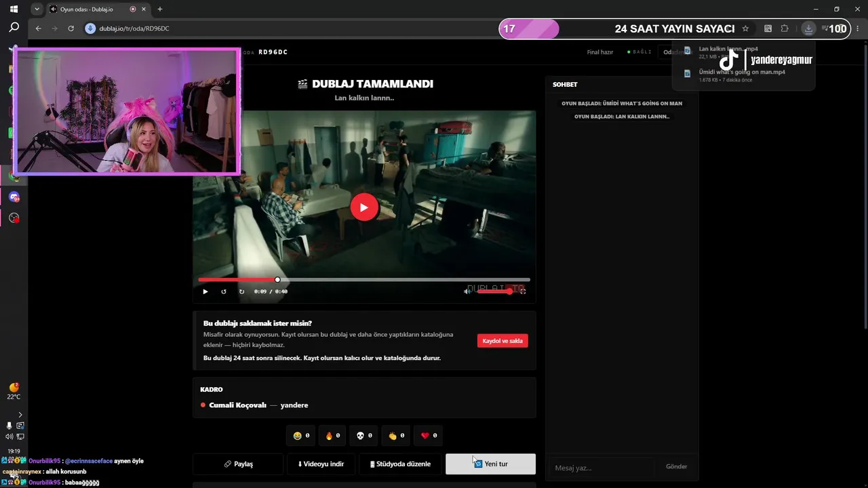Download with the Videoyu indir button
This screenshot has width=868, height=488.
321,464
